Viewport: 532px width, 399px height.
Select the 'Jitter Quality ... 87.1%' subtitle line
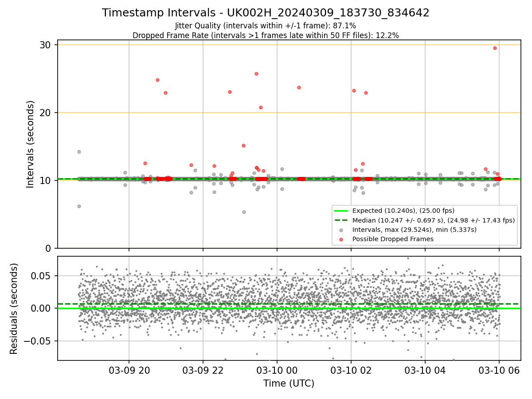266,26
